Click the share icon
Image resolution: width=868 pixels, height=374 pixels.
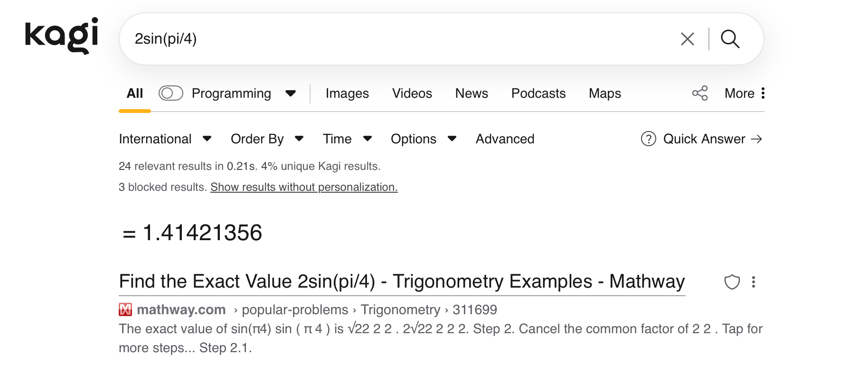tap(699, 93)
